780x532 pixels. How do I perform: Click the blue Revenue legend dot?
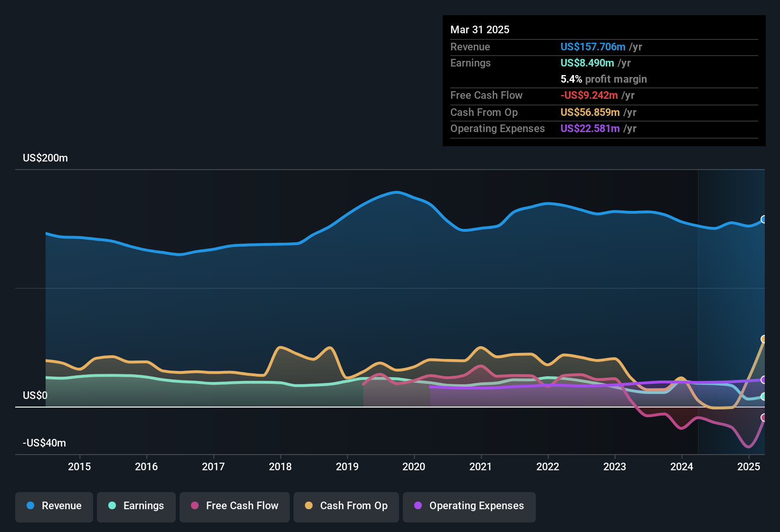point(30,506)
